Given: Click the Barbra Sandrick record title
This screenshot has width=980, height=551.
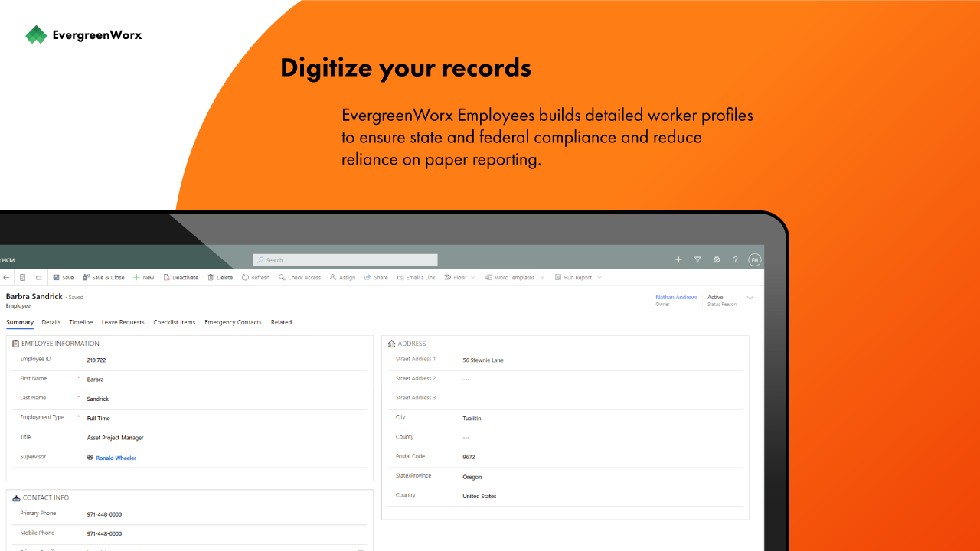Looking at the screenshot, I should [34, 296].
